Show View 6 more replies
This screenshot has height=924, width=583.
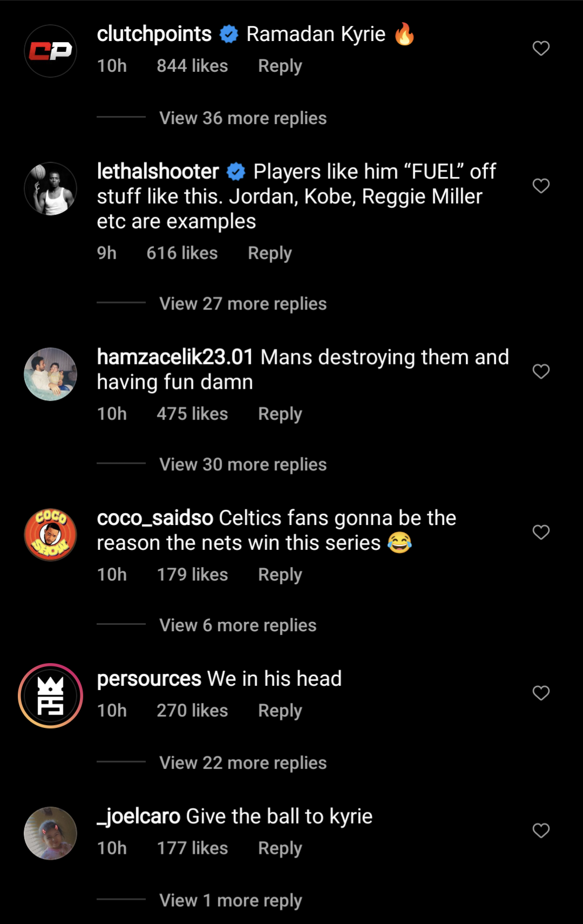coord(238,625)
